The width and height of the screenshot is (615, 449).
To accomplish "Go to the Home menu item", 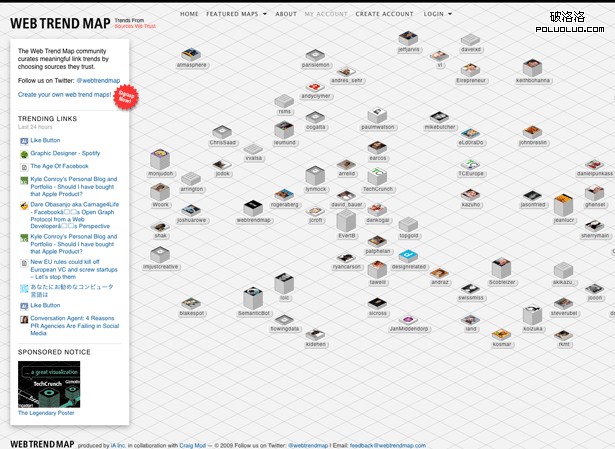I will (x=189, y=14).
